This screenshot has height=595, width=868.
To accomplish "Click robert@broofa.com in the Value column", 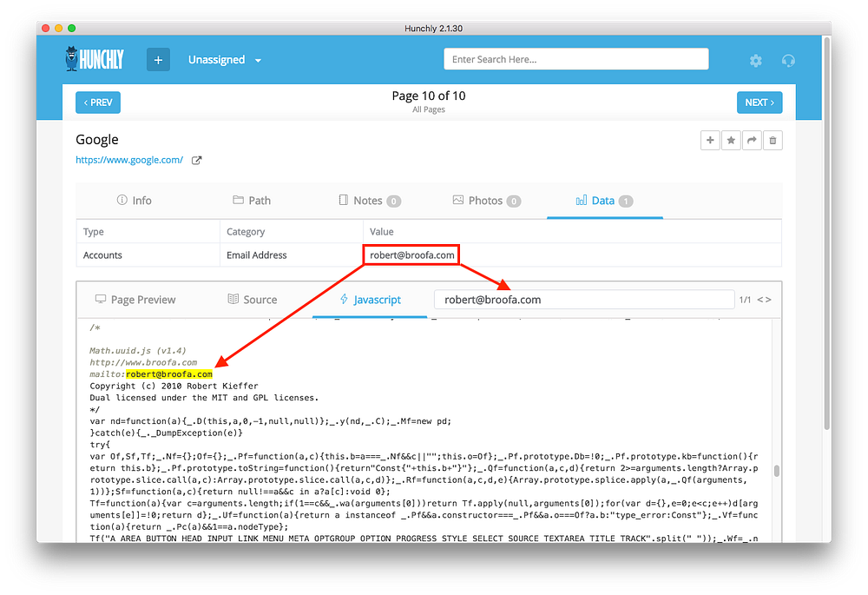I will (x=411, y=255).
